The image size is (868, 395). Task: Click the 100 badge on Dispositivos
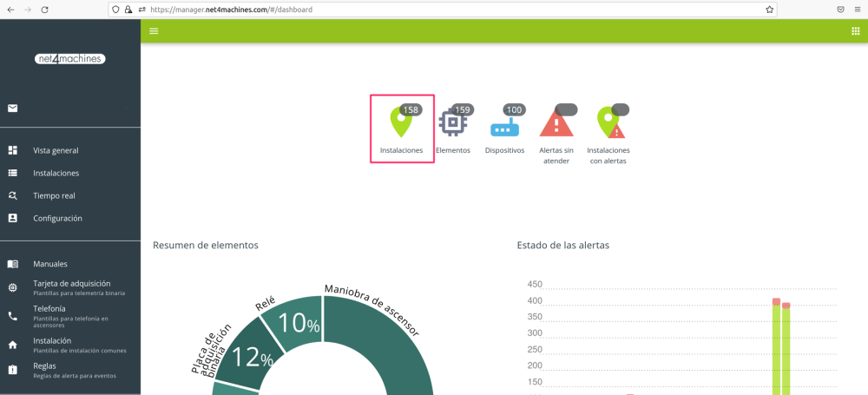[x=514, y=109]
